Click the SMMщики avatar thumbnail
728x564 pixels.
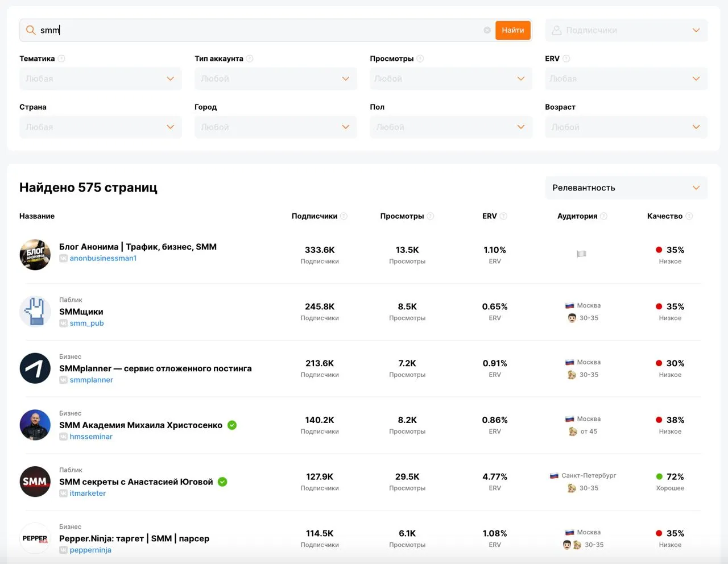[35, 312]
